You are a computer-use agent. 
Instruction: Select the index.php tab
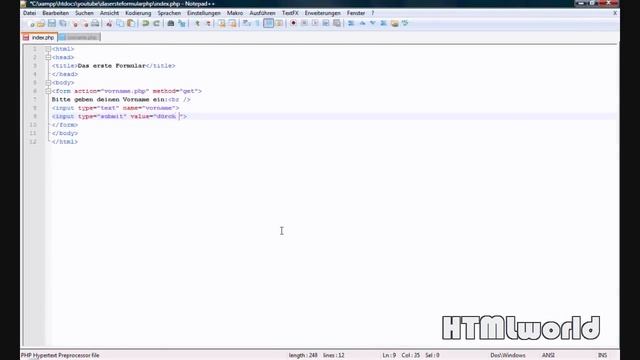40,38
